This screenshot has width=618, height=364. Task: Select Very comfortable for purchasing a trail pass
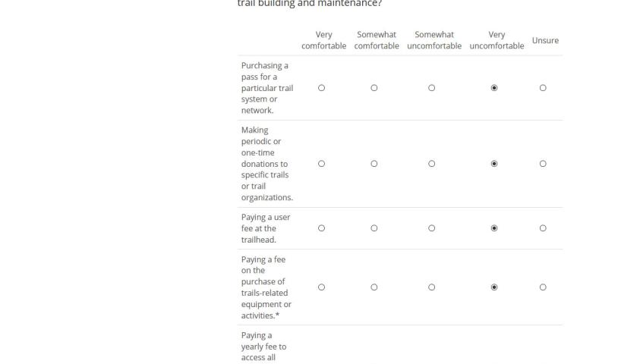coord(321,88)
